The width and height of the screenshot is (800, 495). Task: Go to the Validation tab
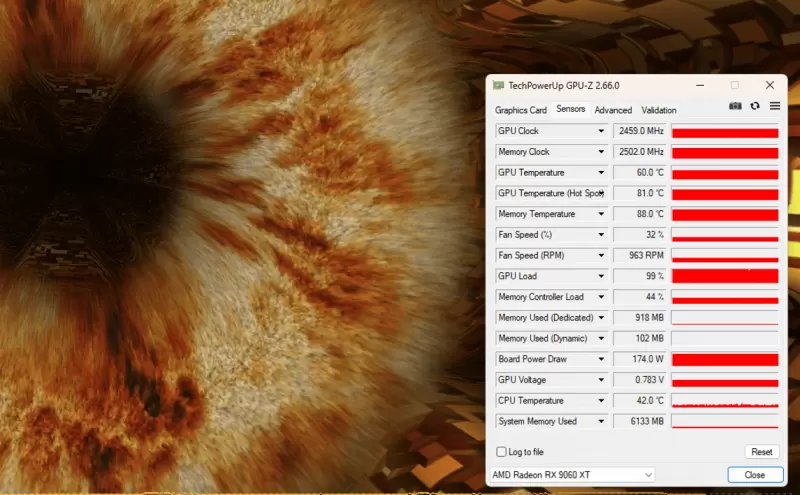(x=659, y=110)
